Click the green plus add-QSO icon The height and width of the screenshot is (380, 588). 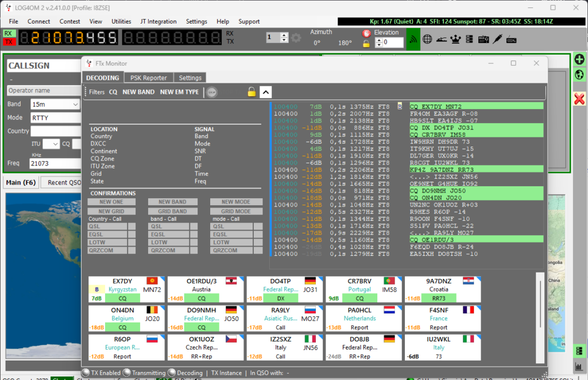pos(579,59)
